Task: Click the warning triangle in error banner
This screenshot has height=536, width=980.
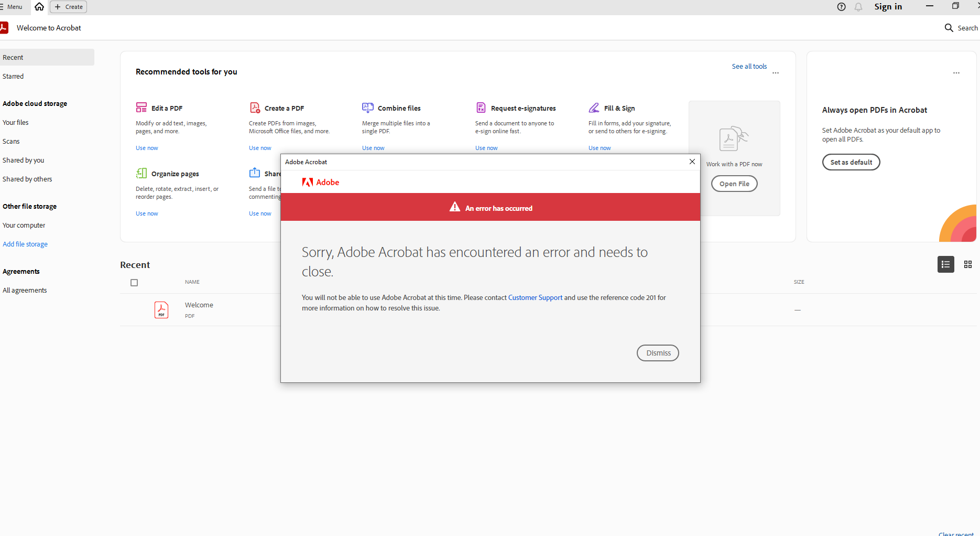Action: click(455, 207)
